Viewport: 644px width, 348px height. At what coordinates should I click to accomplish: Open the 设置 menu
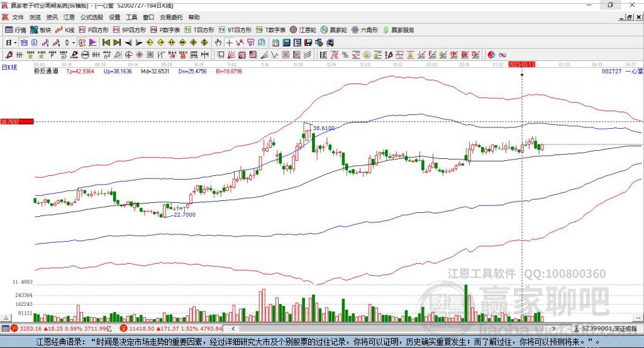(114, 17)
